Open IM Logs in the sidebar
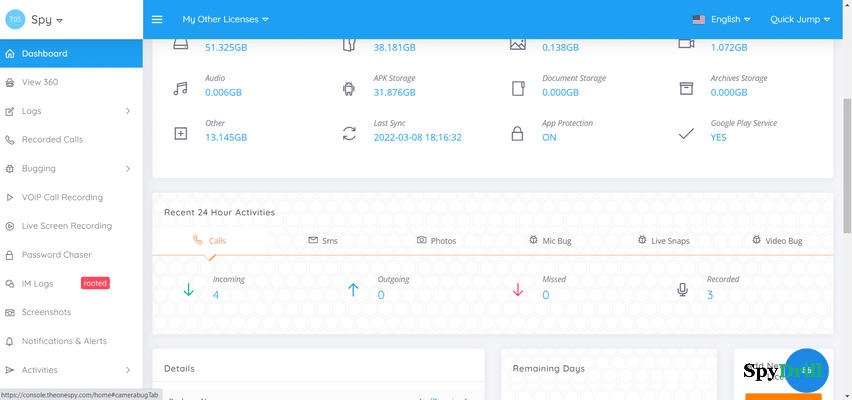Screen dimensions: 852x400 click(x=38, y=284)
